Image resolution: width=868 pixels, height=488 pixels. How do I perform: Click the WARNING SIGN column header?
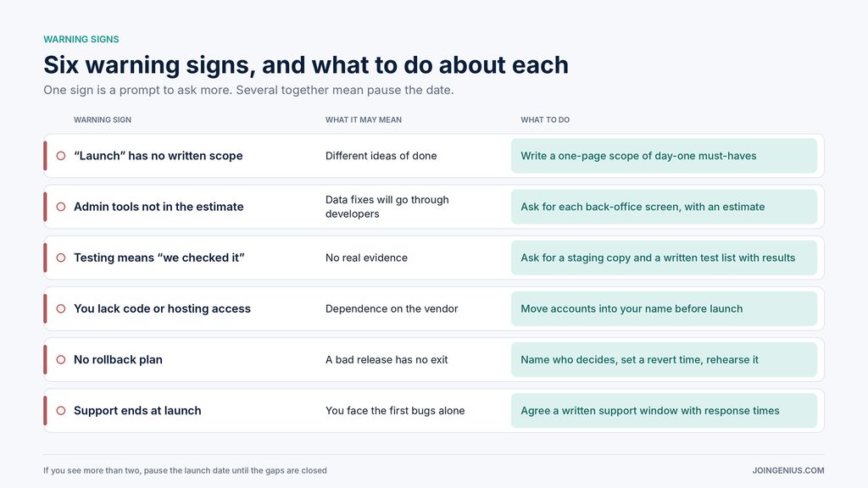103,119
